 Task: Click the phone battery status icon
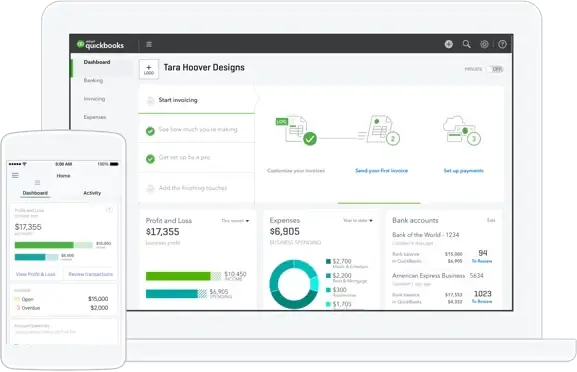click(114, 164)
